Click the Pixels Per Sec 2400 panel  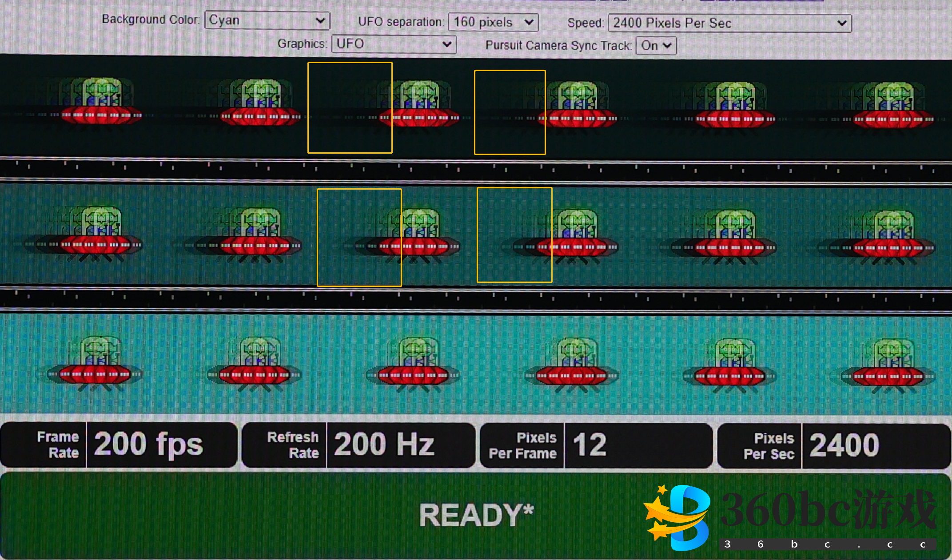(834, 446)
